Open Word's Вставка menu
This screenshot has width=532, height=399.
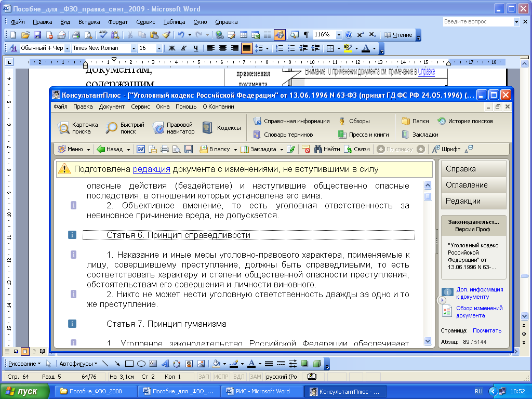click(x=89, y=22)
